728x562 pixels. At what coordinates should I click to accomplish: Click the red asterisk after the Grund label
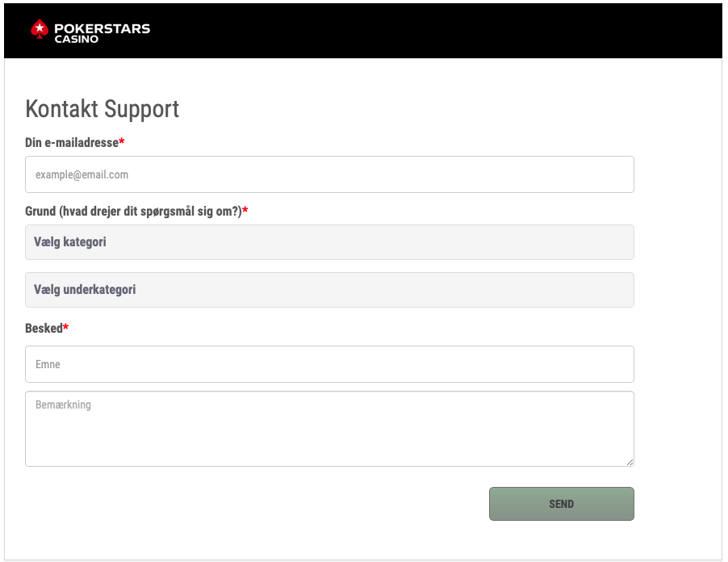click(x=245, y=211)
